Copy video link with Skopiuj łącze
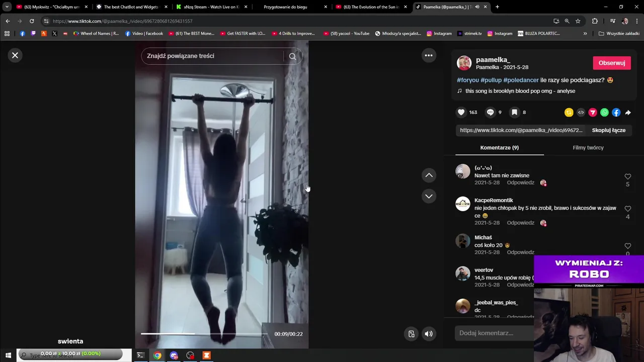Screen dimensions: 644x362 point(608,130)
